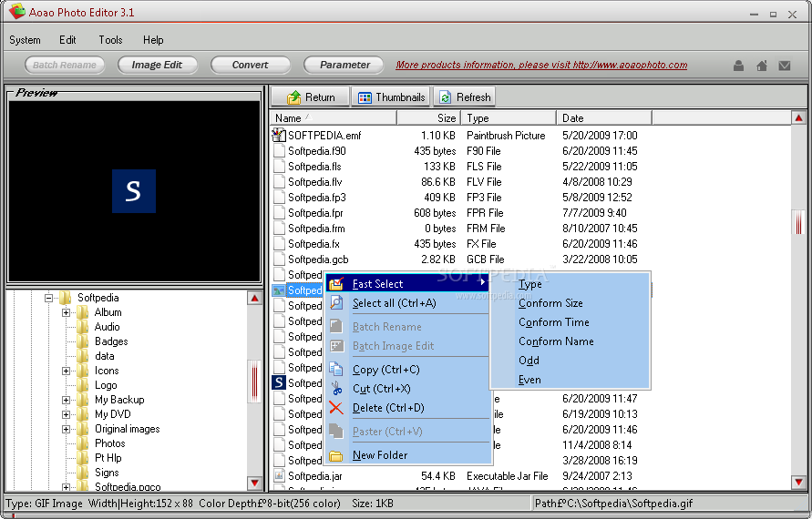The image size is (812, 519).
Task: Click the Softpedia.gcb file icon
Action: 279,259
